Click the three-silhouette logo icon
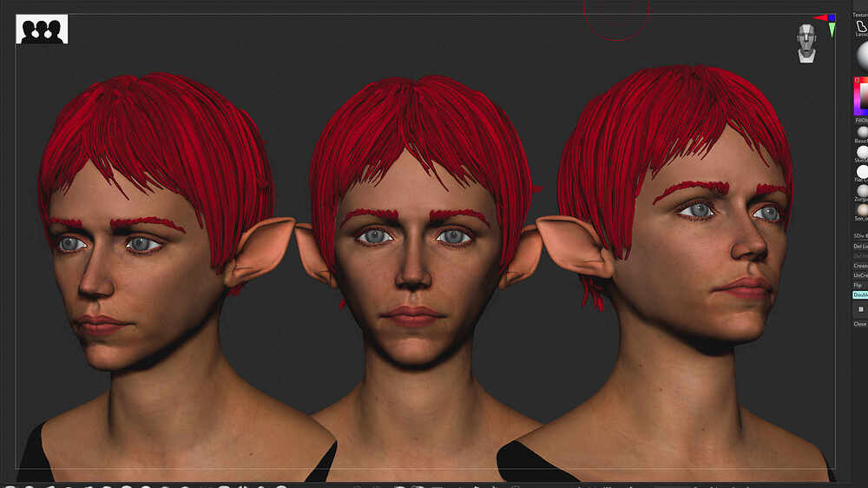The image size is (868, 488). 42,30
